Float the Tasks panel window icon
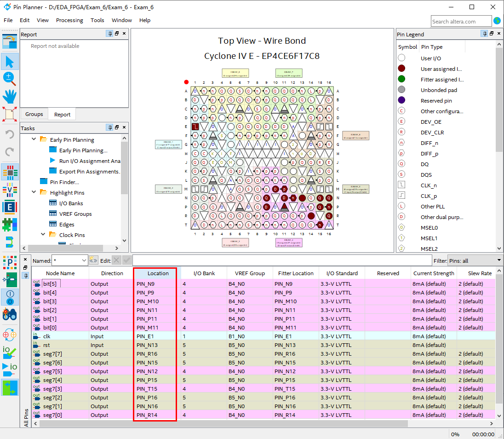The image size is (504, 439). pyautogui.click(x=117, y=127)
